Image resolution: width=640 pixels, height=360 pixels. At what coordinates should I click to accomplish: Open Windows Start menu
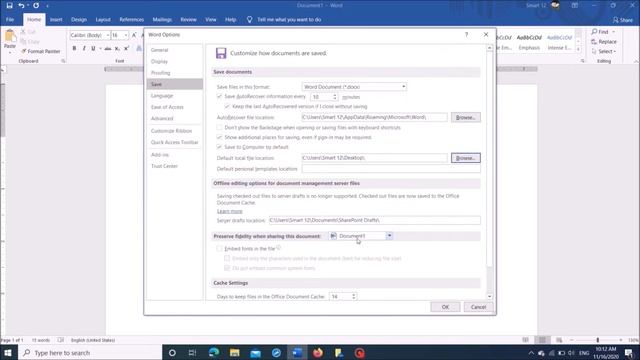[x=8, y=353]
